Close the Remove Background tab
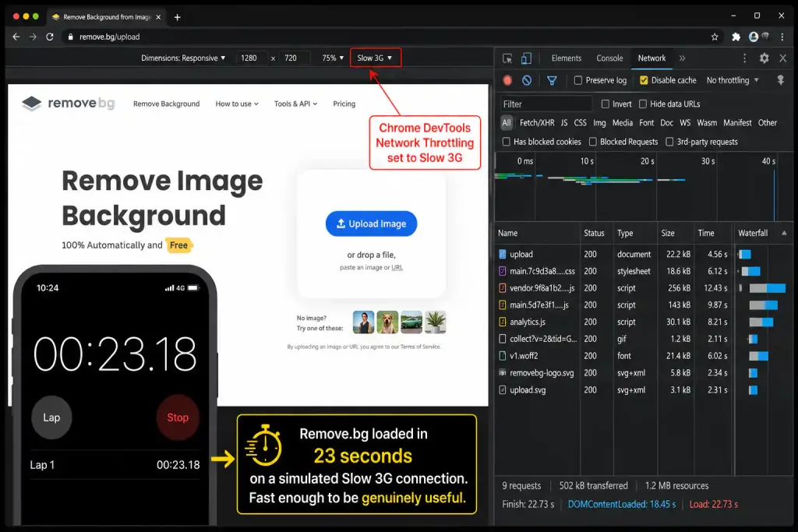The image size is (798, 532). coord(158,17)
